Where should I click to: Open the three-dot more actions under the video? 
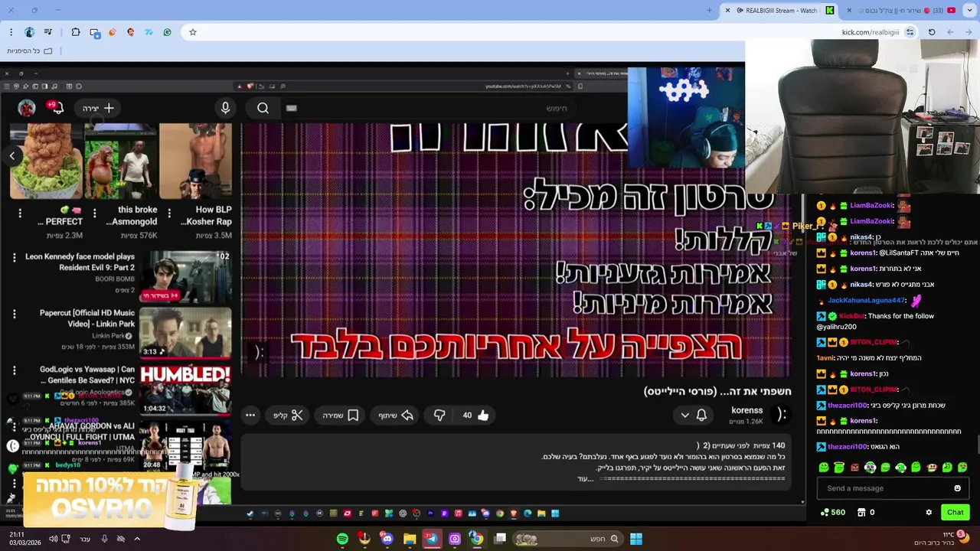[x=250, y=415]
